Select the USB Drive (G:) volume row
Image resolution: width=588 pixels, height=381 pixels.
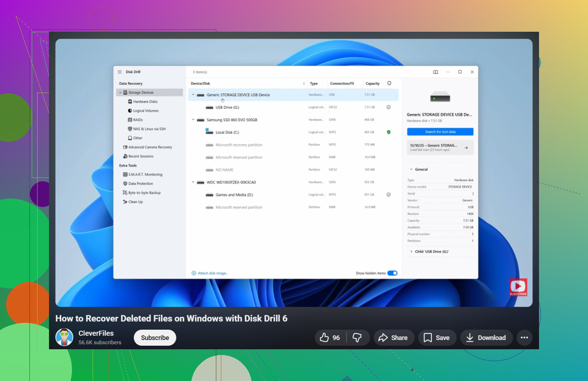[293, 107]
